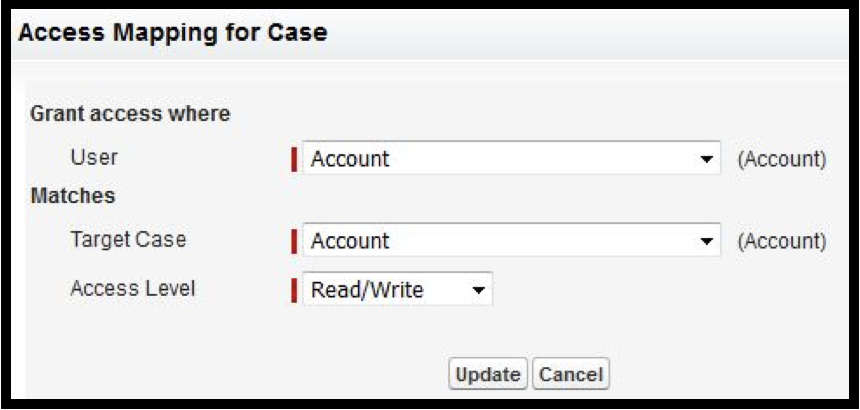860x410 pixels.
Task: Click the arrow on the User dropdown
Action: point(707,160)
